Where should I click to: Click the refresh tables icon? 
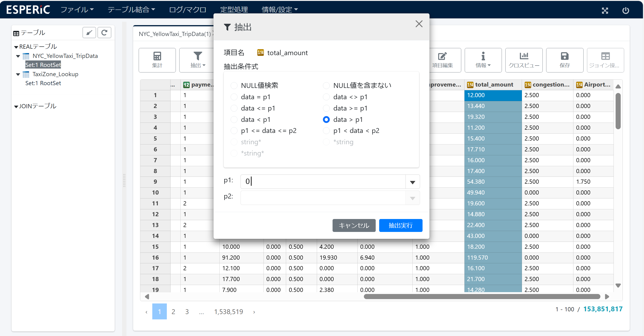click(x=104, y=33)
